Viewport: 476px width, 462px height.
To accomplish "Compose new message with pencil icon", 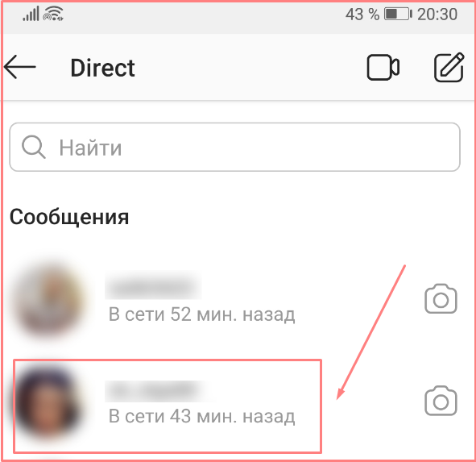I will click(x=449, y=67).
